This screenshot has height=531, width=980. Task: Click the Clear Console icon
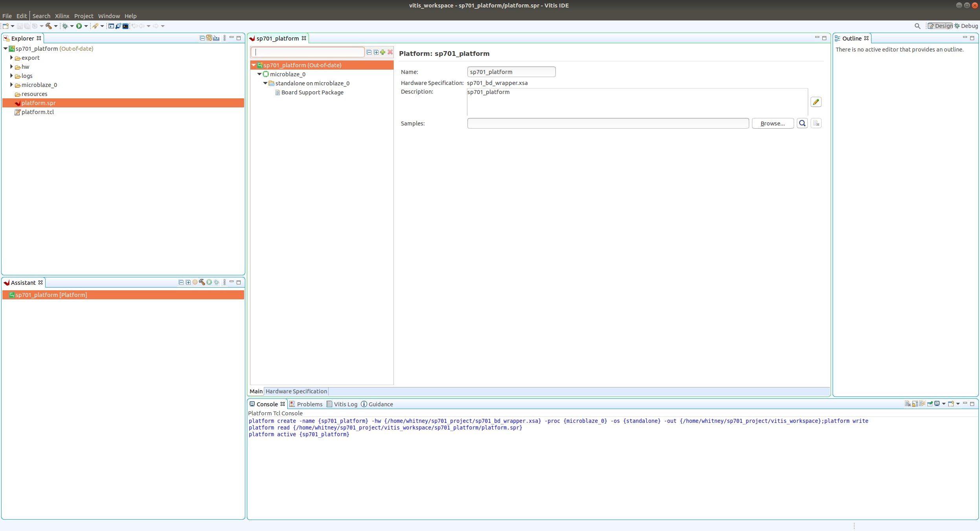click(x=908, y=404)
